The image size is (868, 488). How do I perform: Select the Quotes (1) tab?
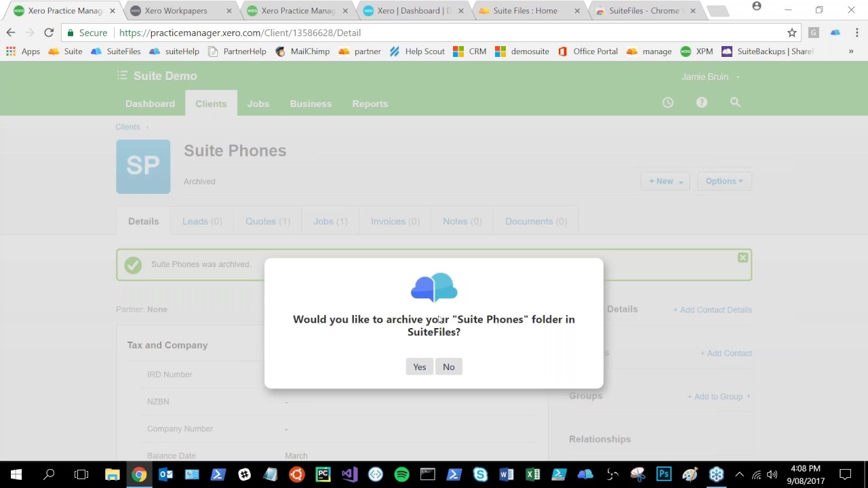pyautogui.click(x=268, y=222)
